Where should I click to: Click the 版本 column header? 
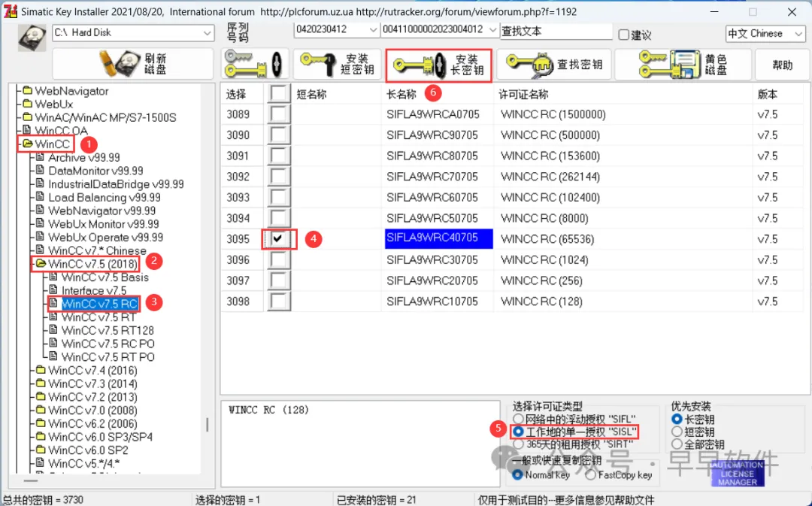pyautogui.click(x=767, y=94)
